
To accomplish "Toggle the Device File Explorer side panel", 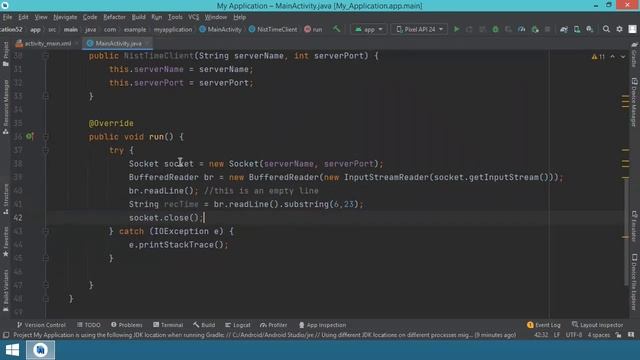I will (634, 282).
